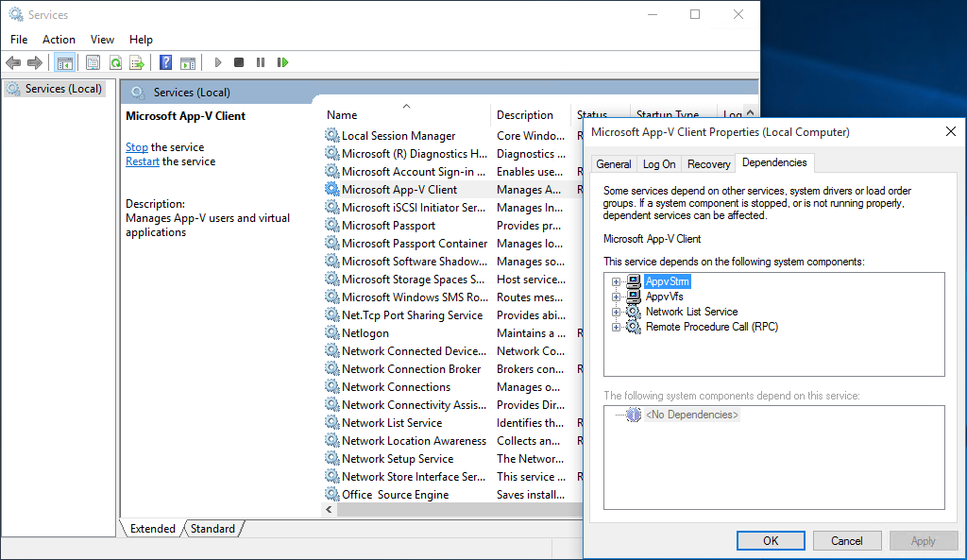Click the AppvStrm driver icon in dependencies

click(634, 281)
